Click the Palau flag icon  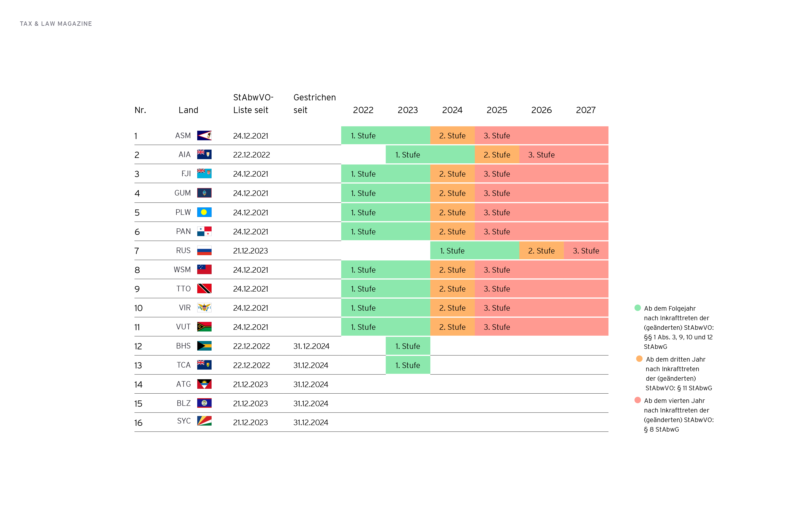(204, 212)
